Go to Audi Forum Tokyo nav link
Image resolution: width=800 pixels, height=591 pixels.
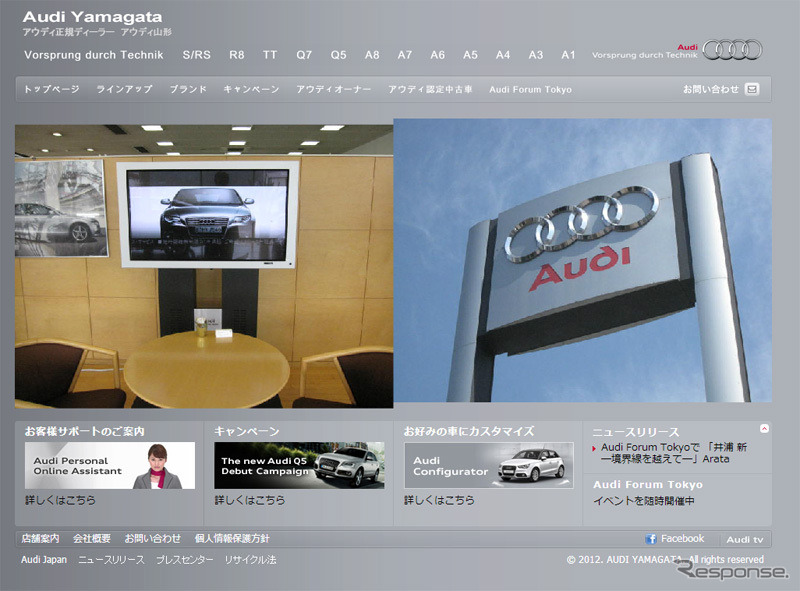(x=530, y=89)
